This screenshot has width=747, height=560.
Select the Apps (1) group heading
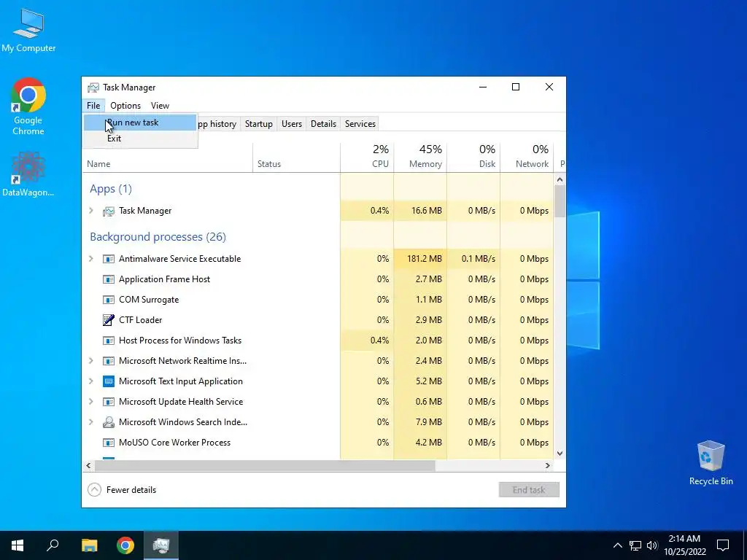click(x=111, y=189)
